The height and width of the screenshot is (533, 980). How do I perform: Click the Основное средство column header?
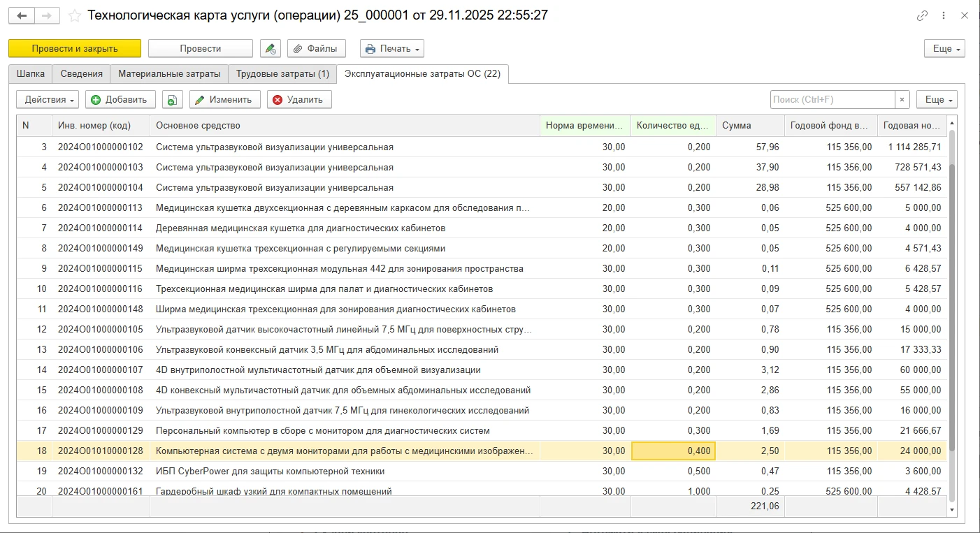(345, 126)
